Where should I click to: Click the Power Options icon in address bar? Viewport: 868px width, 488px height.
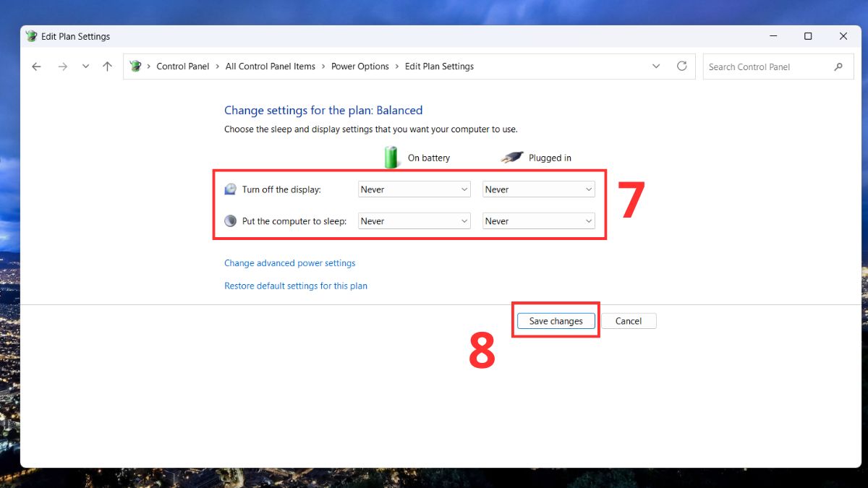tap(135, 67)
